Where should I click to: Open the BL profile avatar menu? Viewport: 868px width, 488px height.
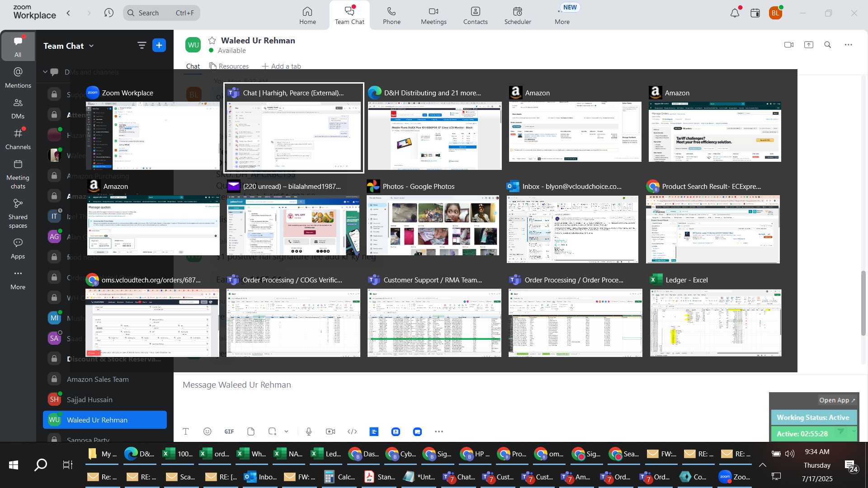tap(776, 13)
